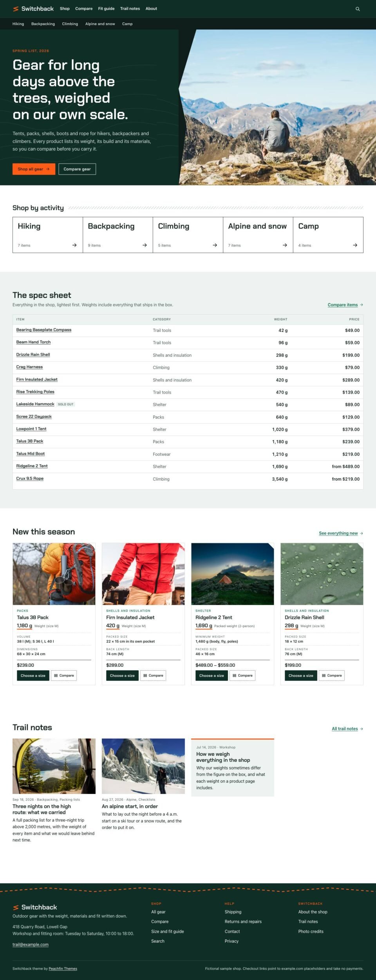Open Shop in the top navigation
376x980 pixels.
pyautogui.click(x=65, y=9)
